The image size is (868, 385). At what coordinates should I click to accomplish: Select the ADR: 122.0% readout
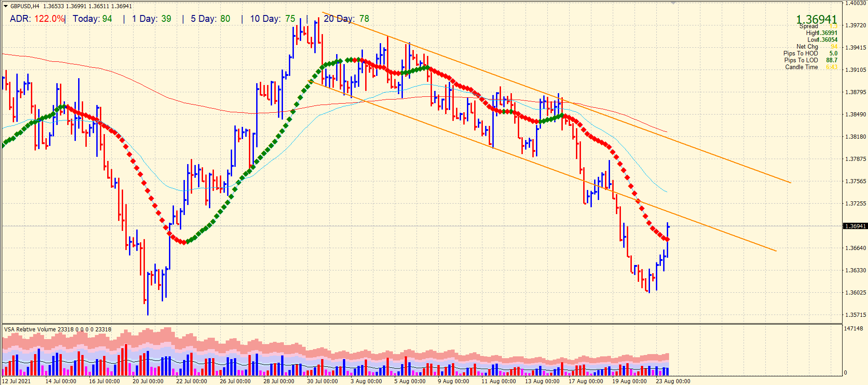37,19
